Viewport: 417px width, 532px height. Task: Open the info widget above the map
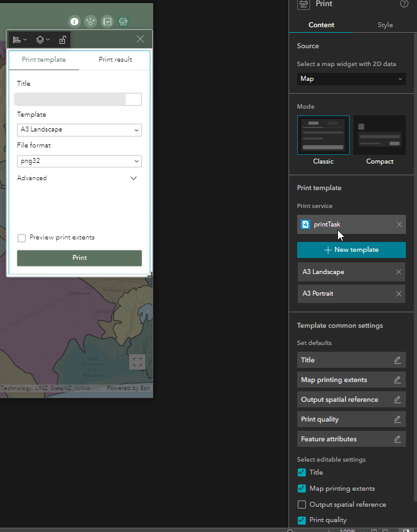point(74,22)
